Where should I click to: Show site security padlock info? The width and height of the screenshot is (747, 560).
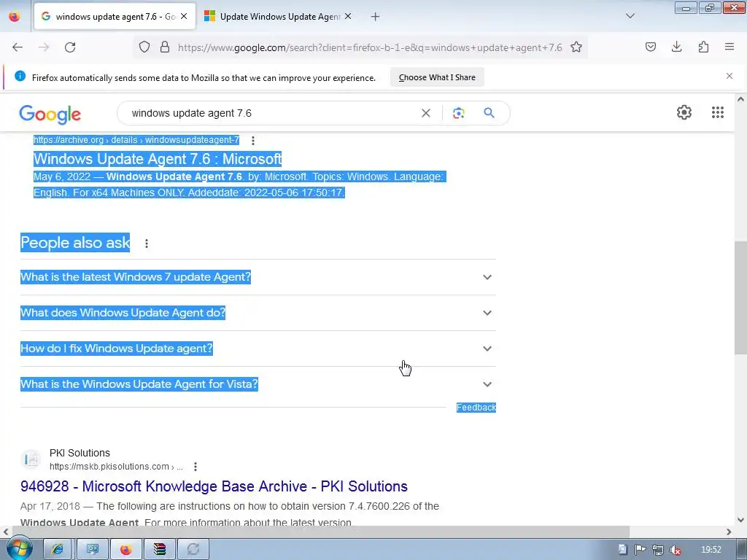point(165,47)
